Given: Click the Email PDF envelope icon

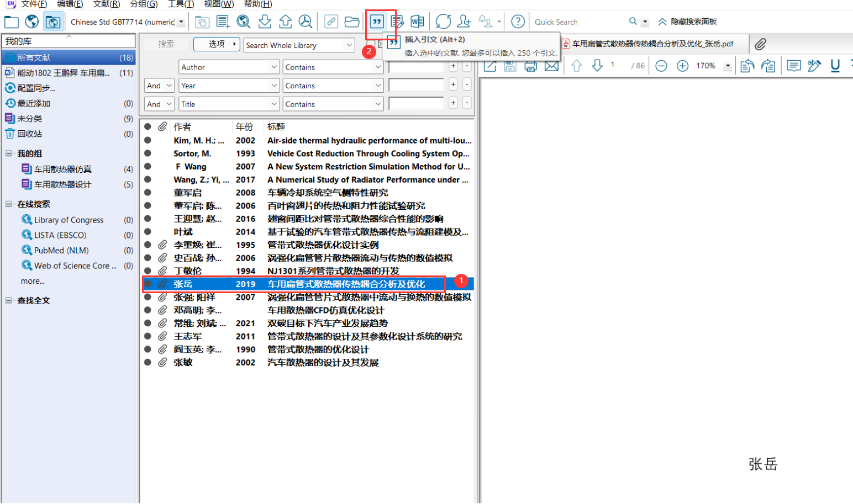Looking at the screenshot, I should [551, 66].
